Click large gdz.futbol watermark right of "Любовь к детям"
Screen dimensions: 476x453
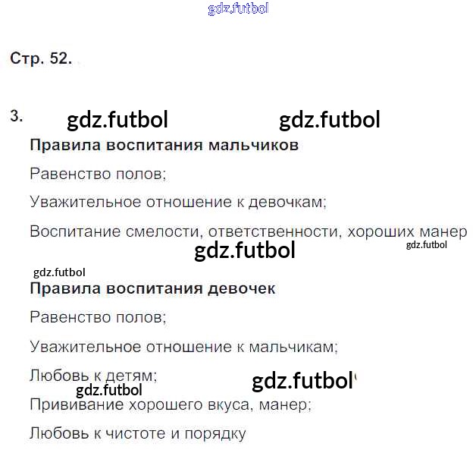point(302,380)
